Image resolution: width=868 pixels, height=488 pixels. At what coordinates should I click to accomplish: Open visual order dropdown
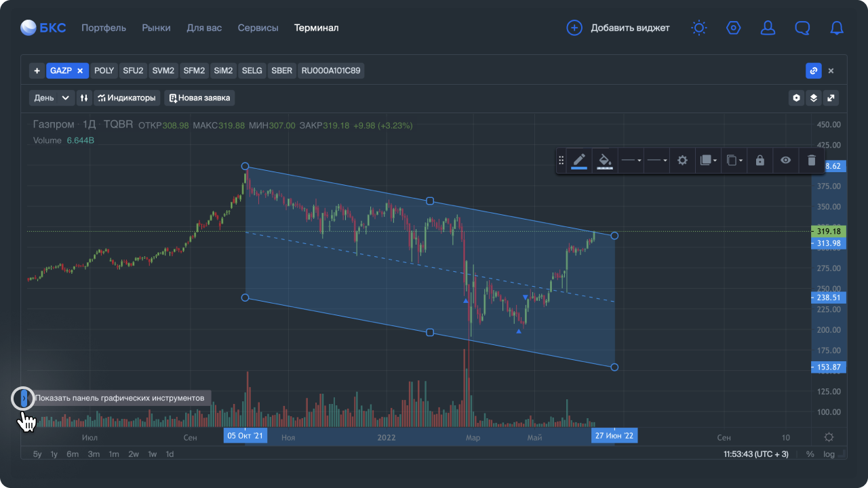pyautogui.click(x=708, y=161)
